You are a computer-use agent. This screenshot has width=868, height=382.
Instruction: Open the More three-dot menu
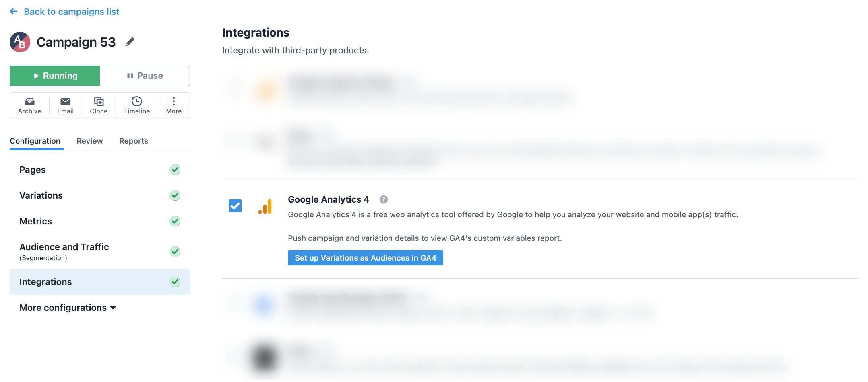(174, 101)
